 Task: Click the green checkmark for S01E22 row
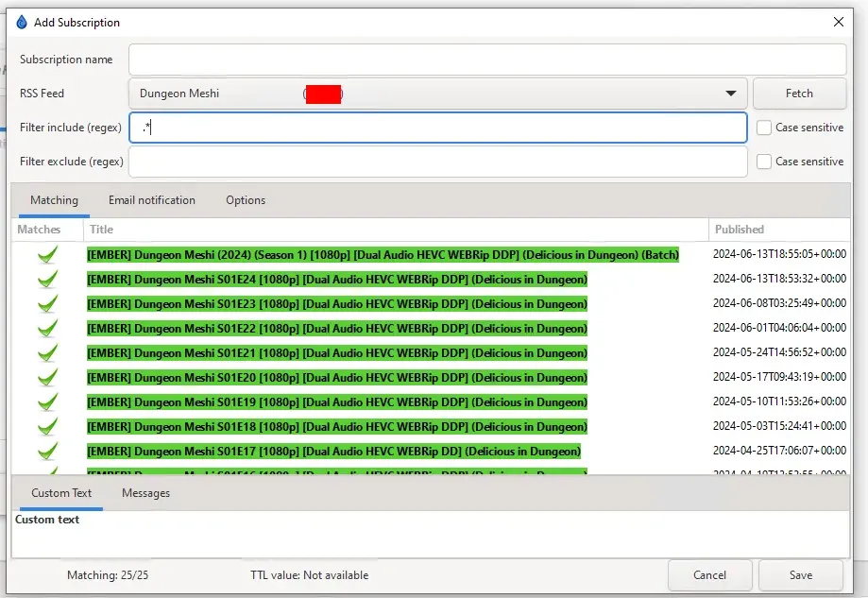pyautogui.click(x=47, y=329)
